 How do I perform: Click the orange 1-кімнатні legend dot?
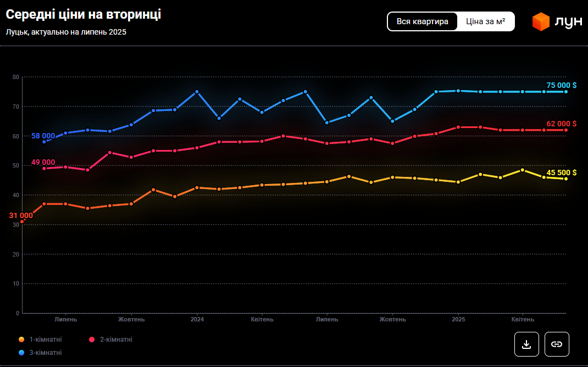coord(21,340)
